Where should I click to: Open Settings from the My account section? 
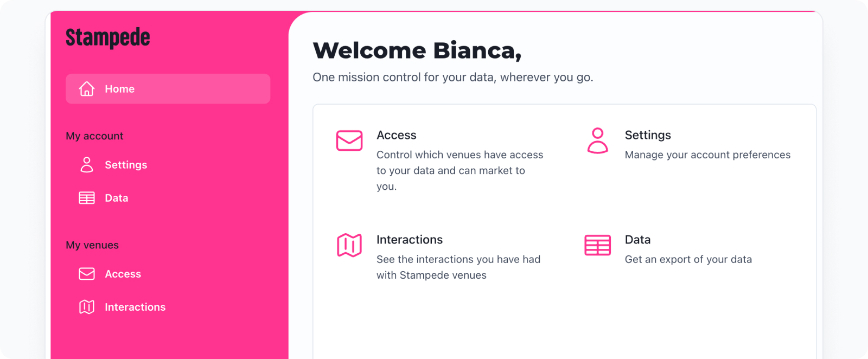126,165
